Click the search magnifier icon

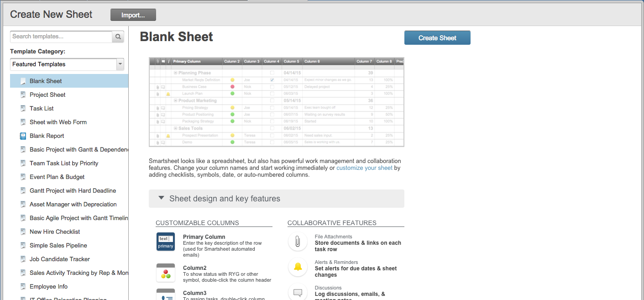point(118,37)
